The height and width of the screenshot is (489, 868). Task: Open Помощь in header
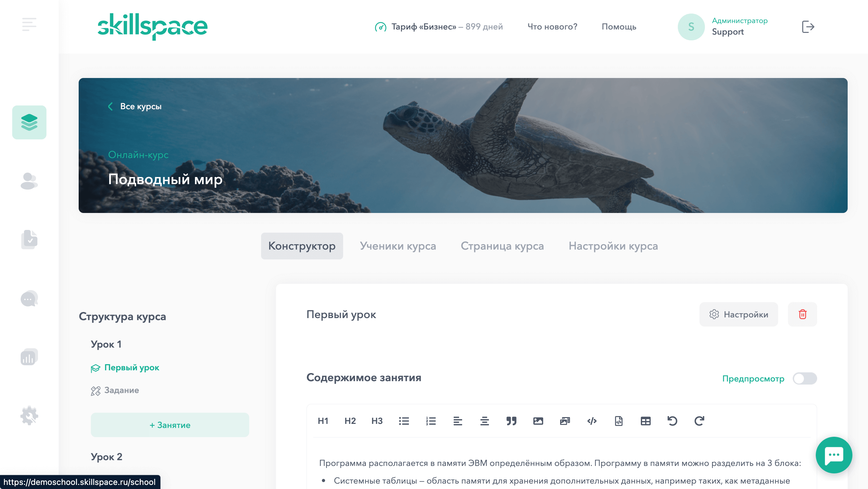(619, 27)
